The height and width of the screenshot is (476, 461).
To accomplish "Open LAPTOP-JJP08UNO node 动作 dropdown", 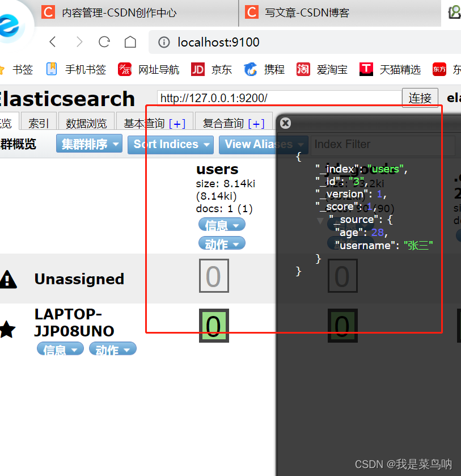I will [113, 349].
